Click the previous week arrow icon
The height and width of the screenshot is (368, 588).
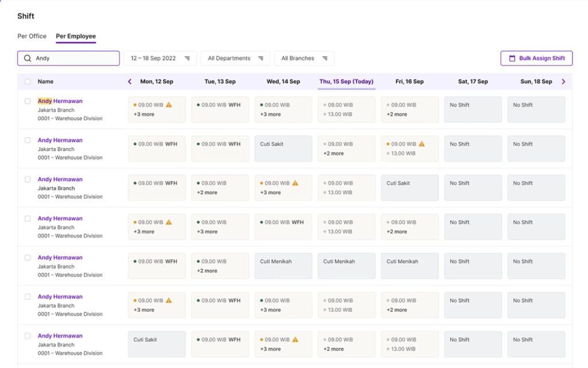pyautogui.click(x=130, y=82)
